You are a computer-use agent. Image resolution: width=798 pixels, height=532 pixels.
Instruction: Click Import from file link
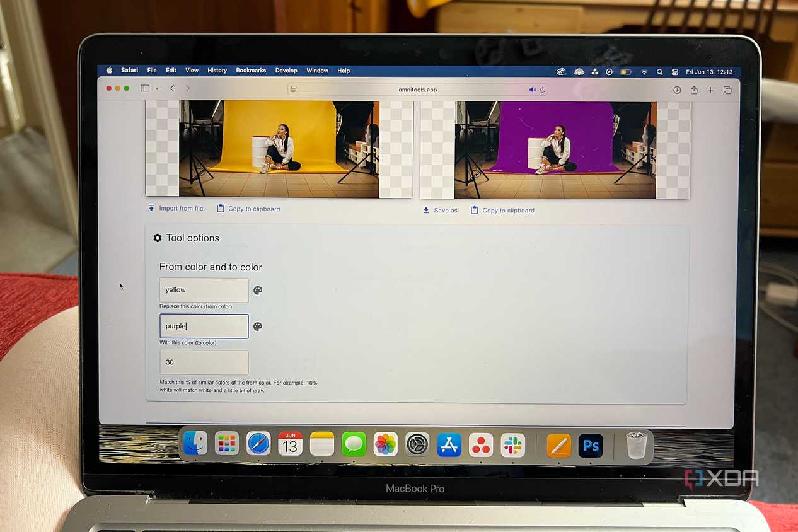[176, 209]
